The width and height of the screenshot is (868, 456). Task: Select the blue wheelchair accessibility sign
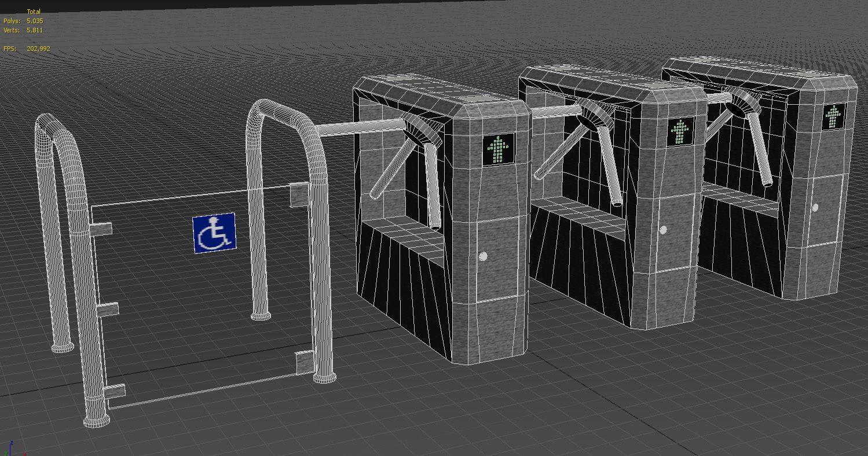pos(214,233)
